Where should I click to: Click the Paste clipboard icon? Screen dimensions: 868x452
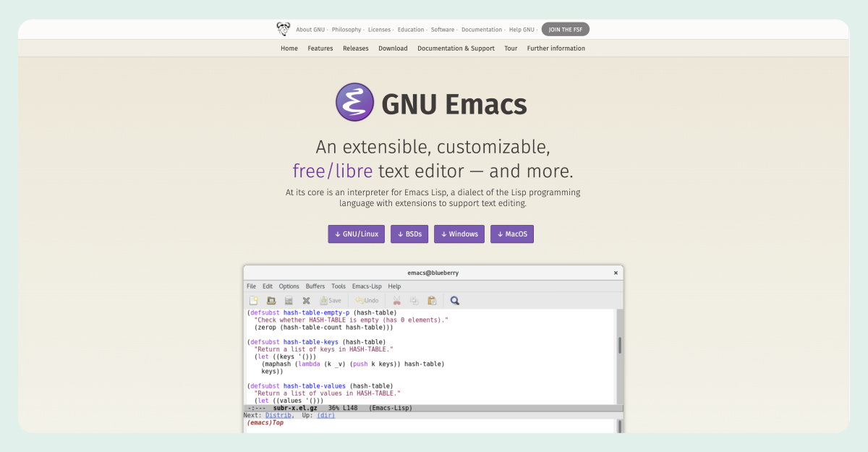(432, 301)
